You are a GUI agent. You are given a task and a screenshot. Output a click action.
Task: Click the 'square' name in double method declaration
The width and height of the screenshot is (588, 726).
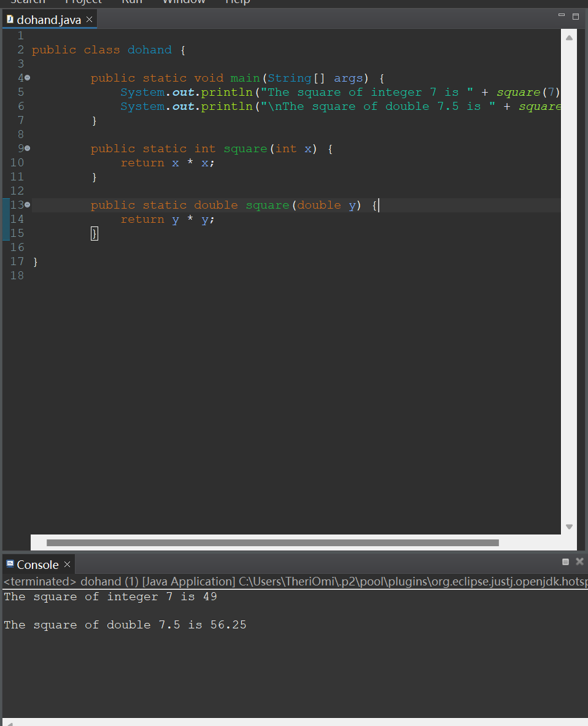pos(267,206)
